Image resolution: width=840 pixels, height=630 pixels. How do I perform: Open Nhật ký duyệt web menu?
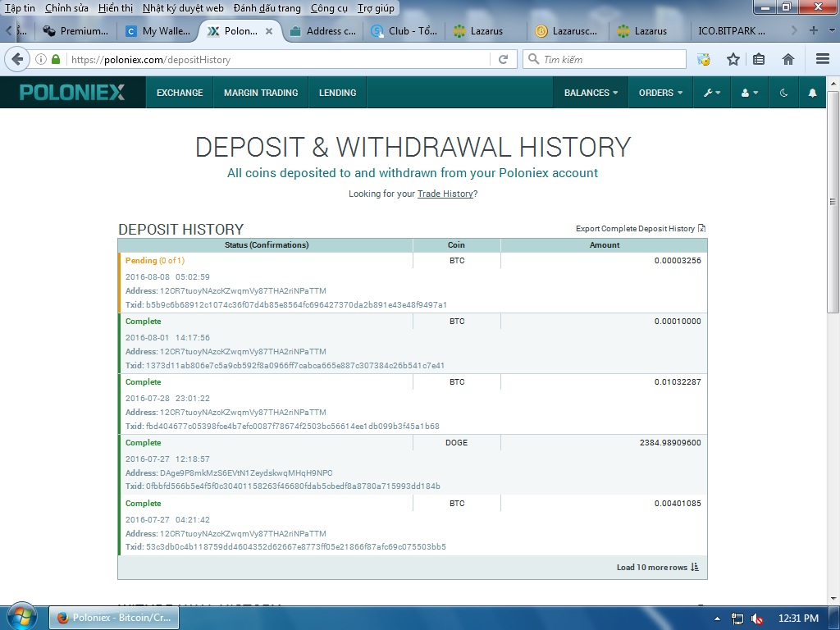pos(183,8)
